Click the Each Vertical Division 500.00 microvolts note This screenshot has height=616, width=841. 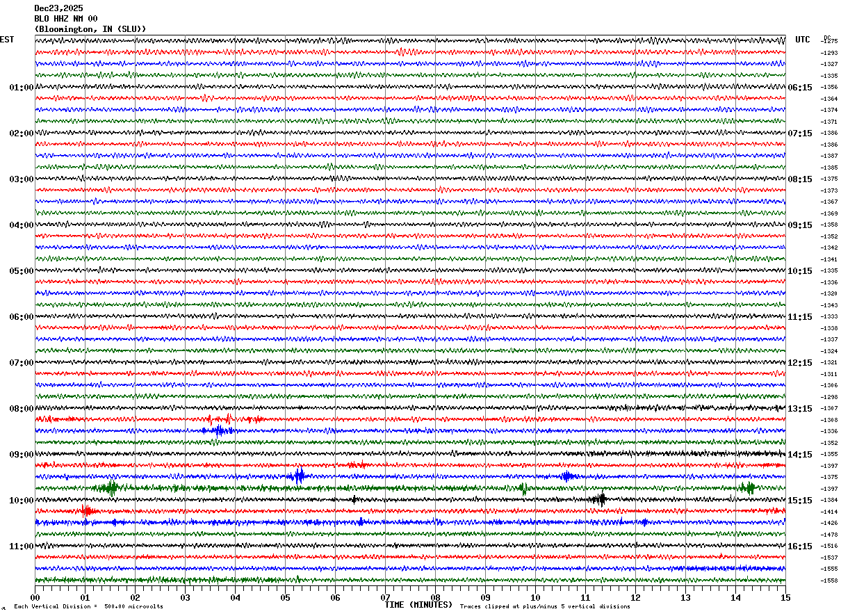pos(88,606)
